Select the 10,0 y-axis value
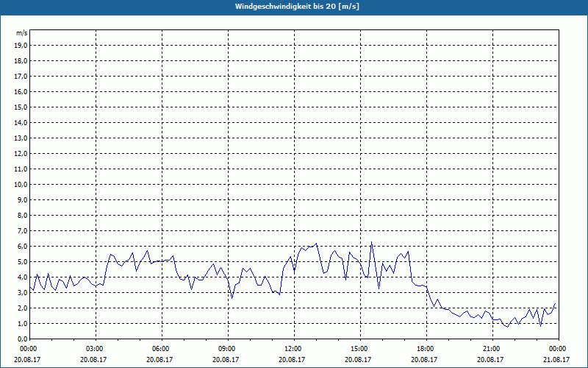 pyautogui.click(x=21, y=185)
